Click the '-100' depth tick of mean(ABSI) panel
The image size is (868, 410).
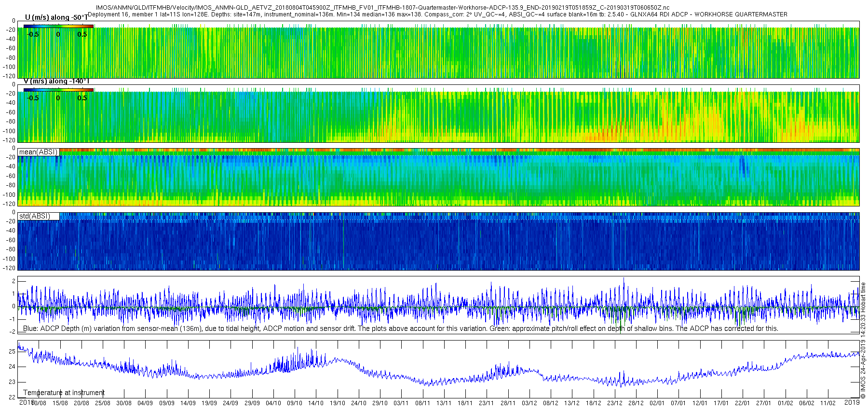pos(10,195)
